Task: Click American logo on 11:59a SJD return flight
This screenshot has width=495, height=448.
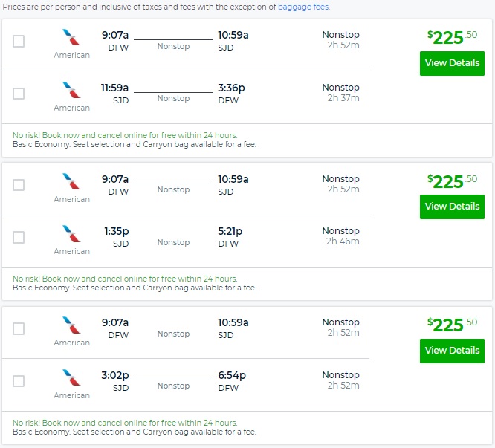Action: click(72, 91)
